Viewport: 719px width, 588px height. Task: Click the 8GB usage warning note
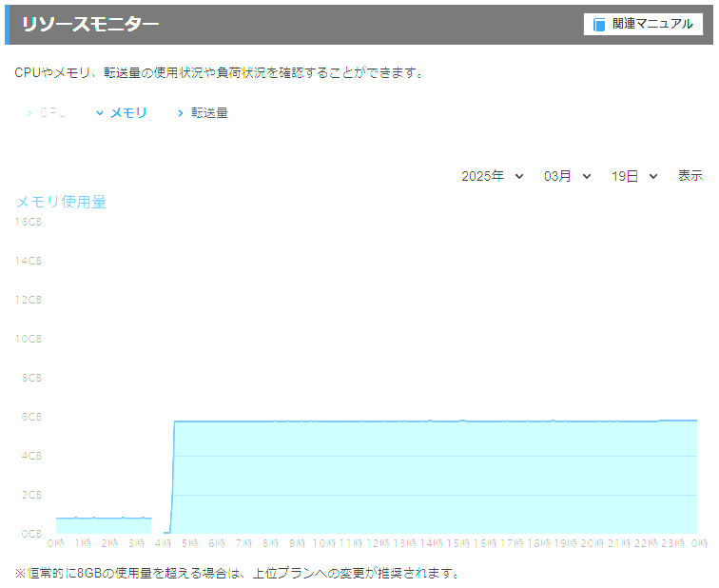(237, 573)
